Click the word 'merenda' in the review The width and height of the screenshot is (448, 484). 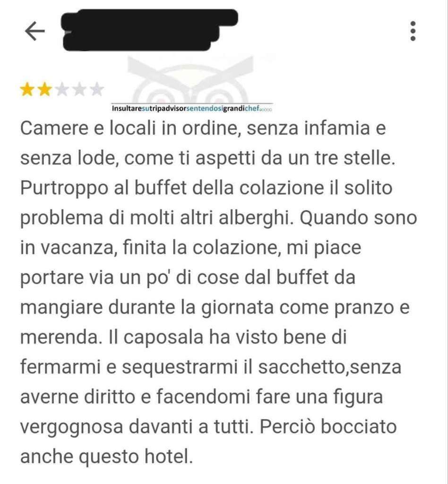tap(61, 337)
